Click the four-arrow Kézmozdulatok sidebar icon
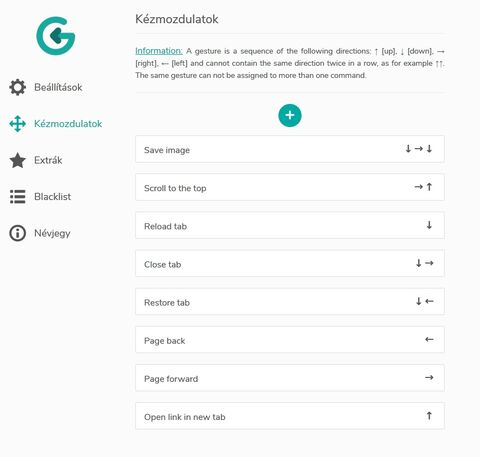Screen dimensions: 480x457 coord(17,124)
